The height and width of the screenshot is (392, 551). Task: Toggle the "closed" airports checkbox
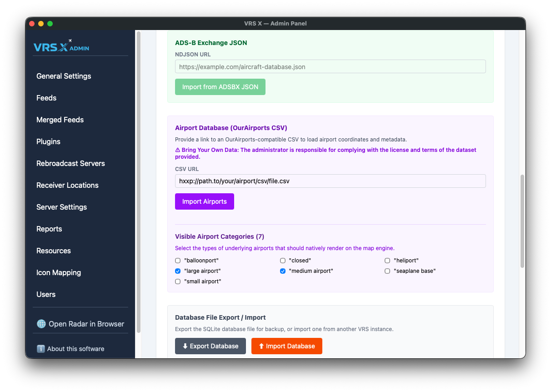click(x=283, y=261)
